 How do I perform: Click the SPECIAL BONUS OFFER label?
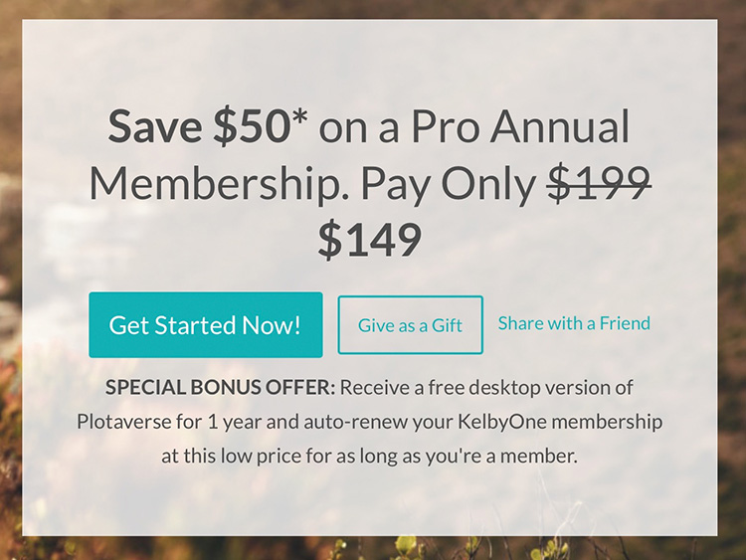point(221,387)
